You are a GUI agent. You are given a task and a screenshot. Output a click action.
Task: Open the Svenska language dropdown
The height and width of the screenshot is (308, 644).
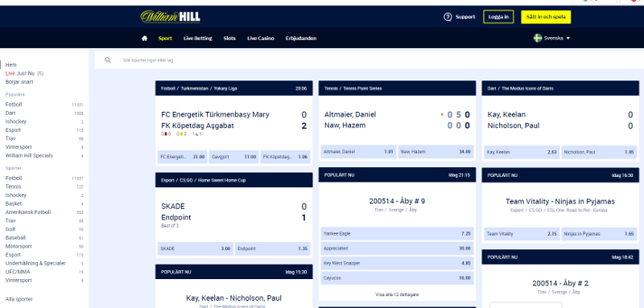(551, 38)
